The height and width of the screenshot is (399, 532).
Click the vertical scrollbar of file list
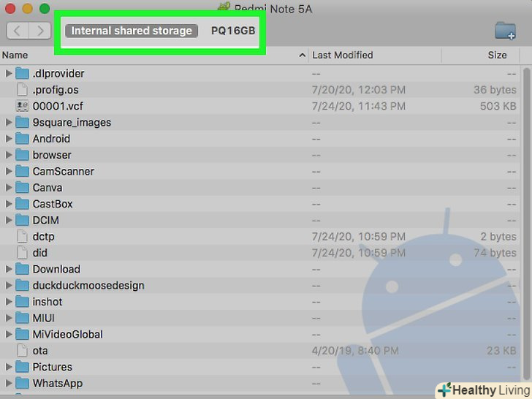point(526,224)
